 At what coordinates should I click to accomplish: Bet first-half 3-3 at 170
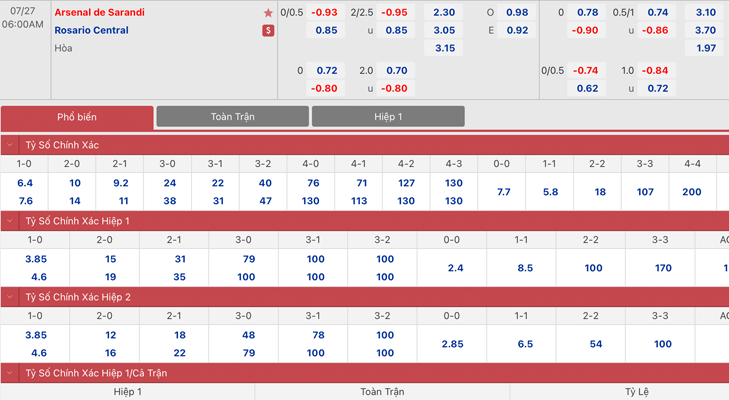point(663,268)
